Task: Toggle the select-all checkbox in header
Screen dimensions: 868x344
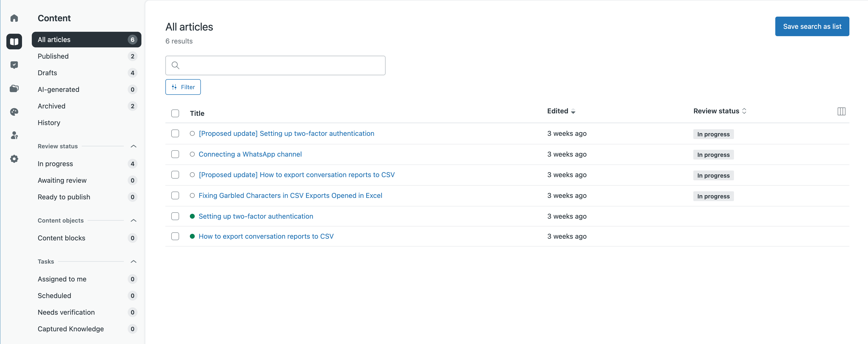Action: pos(175,113)
